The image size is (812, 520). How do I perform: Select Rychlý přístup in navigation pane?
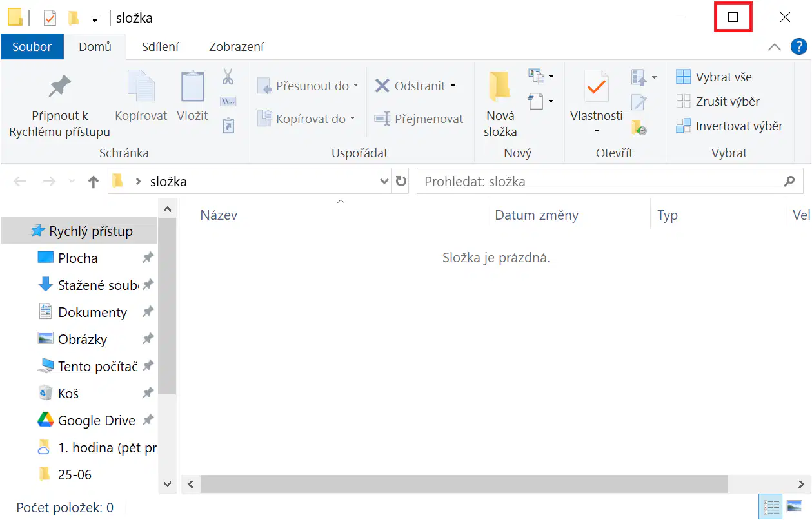click(x=79, y=231)
